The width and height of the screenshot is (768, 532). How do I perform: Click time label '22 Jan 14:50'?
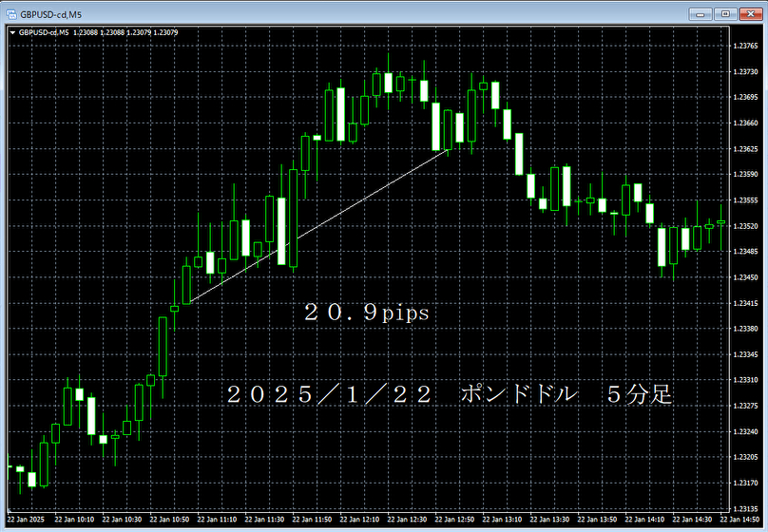[x=739, y=520]
